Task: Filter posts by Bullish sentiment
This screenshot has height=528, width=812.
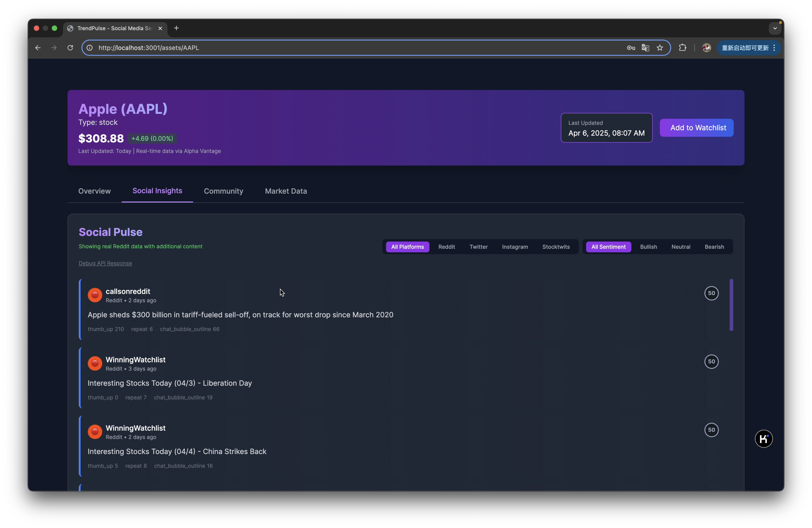Action: click(x=648, y=247)
